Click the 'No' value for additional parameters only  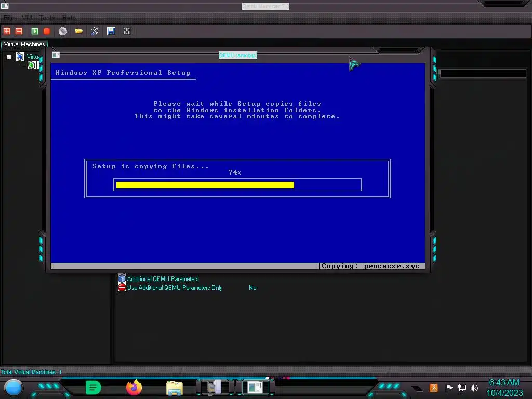tap(252, 288)
